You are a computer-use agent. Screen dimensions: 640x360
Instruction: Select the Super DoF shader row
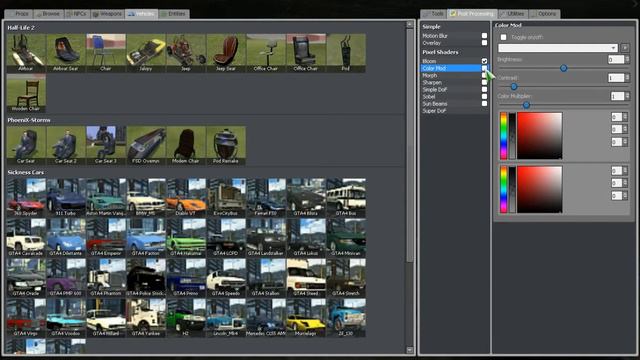click(455, 111)
